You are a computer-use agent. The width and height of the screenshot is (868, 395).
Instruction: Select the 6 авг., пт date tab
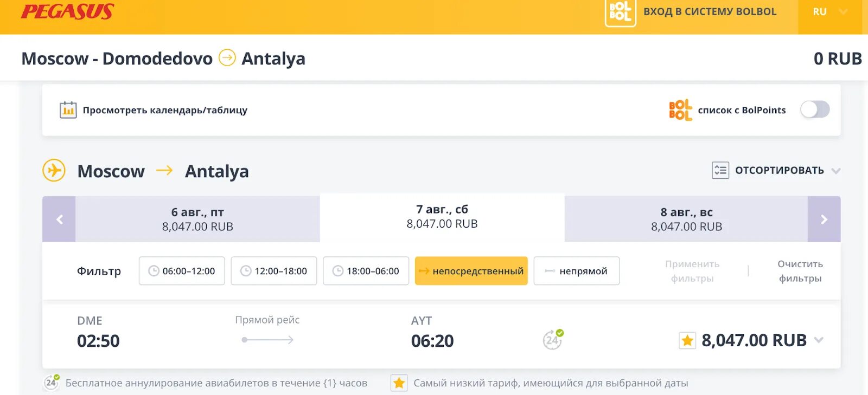click(x=197, y=219)
